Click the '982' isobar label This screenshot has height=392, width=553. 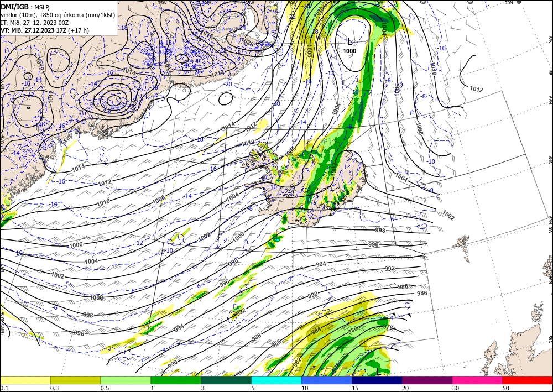(x=298, y=362)
